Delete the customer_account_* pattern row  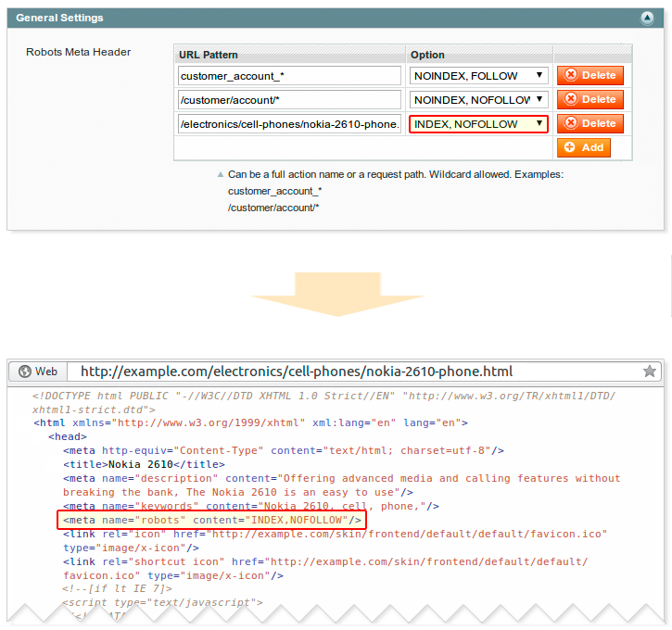pos(590,76)
